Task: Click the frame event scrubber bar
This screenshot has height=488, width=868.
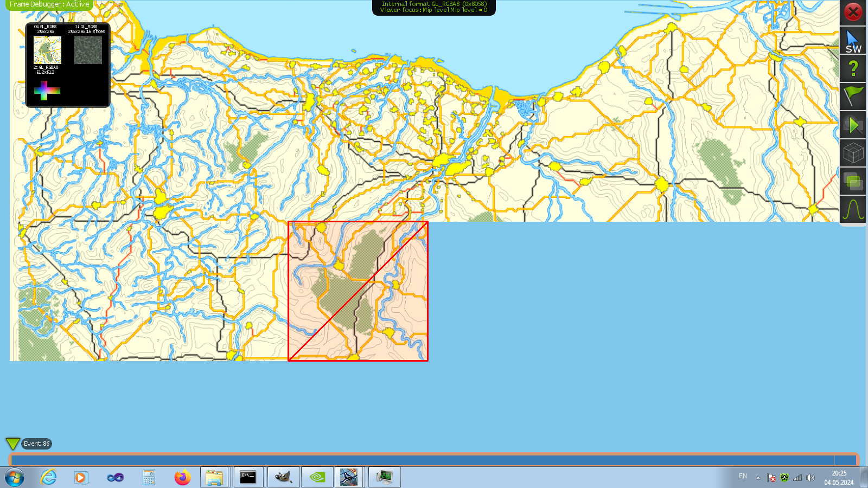Action: (x=434, y=460)
